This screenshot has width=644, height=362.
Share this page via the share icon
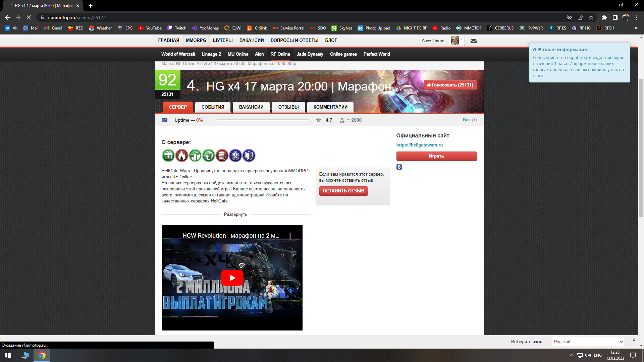pyautogui.click(x=580, y=17)
